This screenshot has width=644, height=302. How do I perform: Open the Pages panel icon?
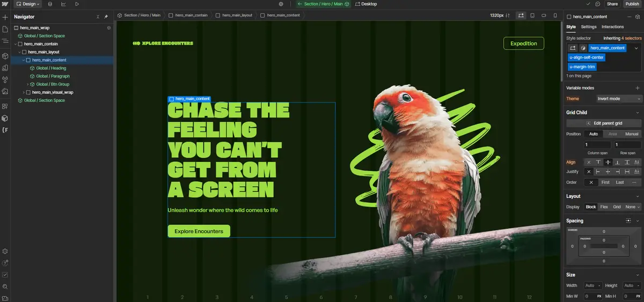click(x=5, y=29)
